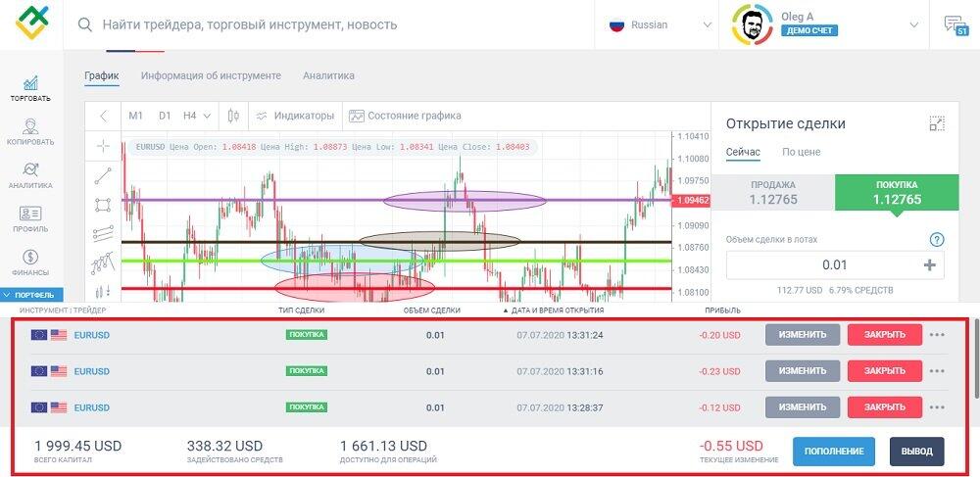Image resolution: width=980 pixels, height=477 pixels.
Task: Open more options for 13:28:37 trade
Action: (937, 407)
